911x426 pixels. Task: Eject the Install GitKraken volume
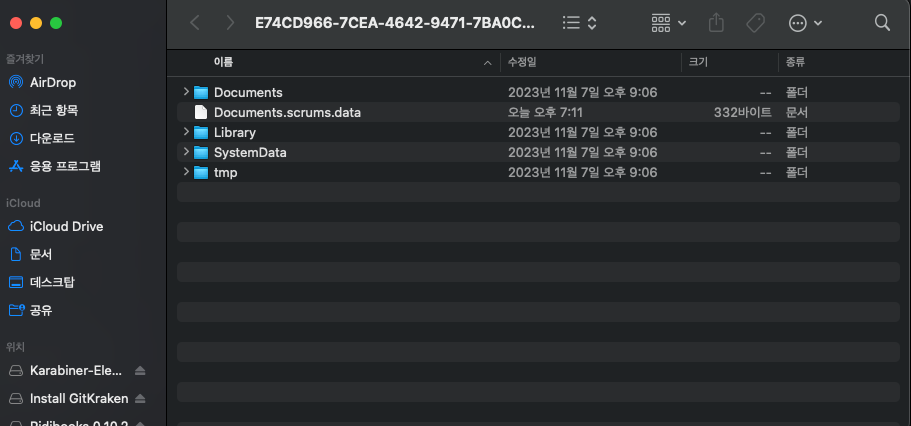(140, 399)
